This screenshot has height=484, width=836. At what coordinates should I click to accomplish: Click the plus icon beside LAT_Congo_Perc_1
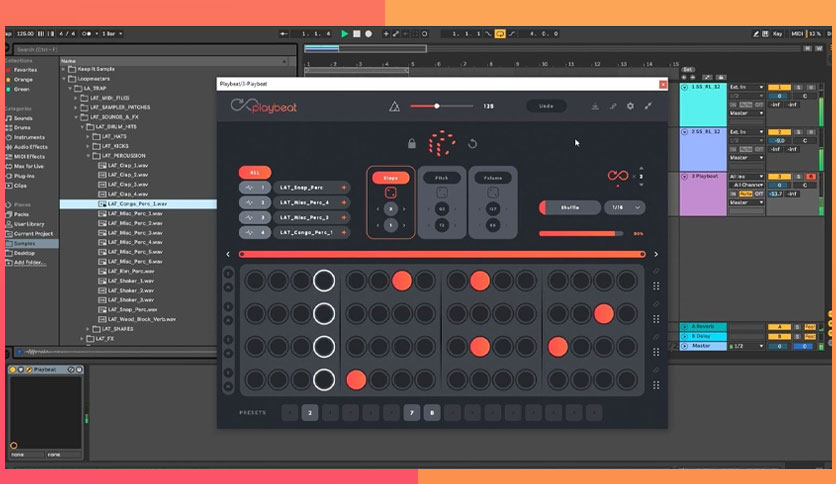point(344,232)
